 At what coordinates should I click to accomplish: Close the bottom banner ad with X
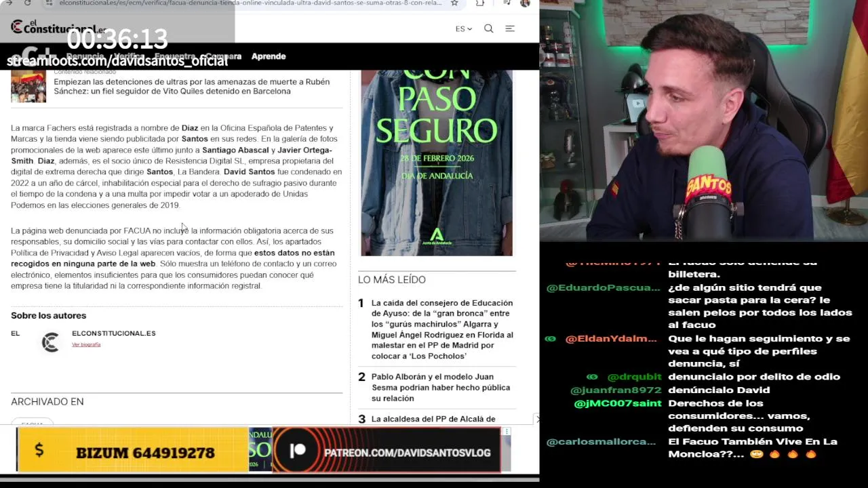pos(536,419)
